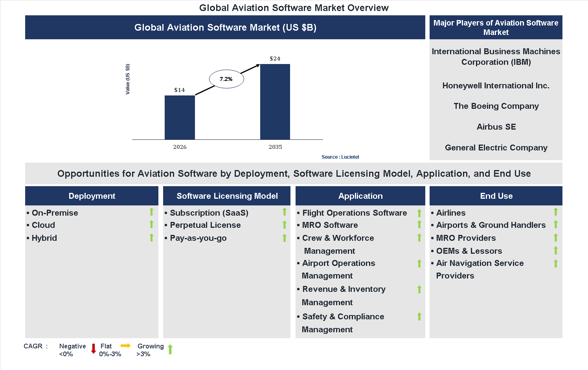Click the growth arrow beside Pay-as-you-go
The image size is (588, 370).
[285, 238]
